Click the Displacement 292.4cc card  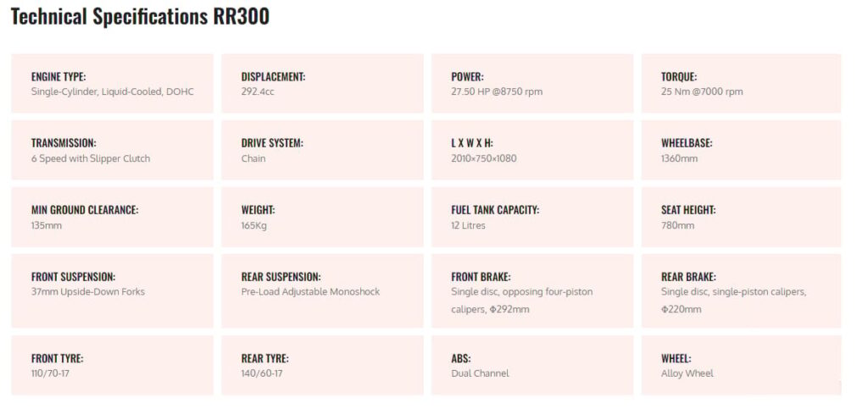coord(323,84)
